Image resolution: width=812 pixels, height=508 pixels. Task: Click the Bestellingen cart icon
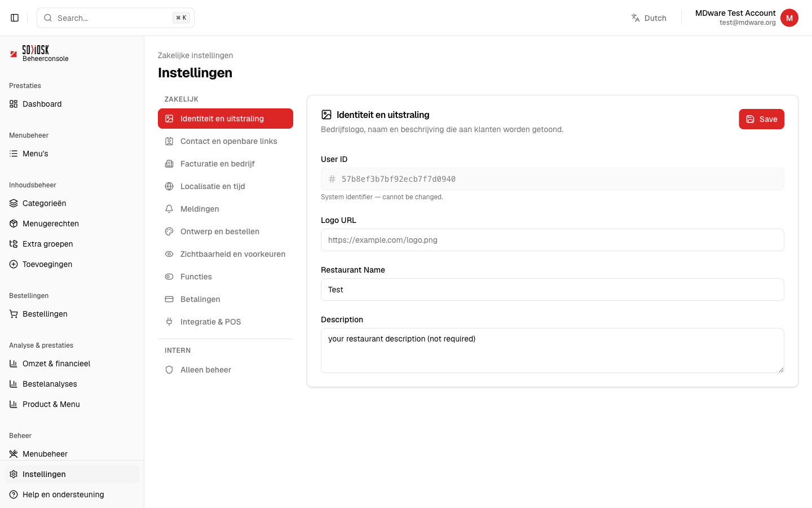[x=14, y=314]
